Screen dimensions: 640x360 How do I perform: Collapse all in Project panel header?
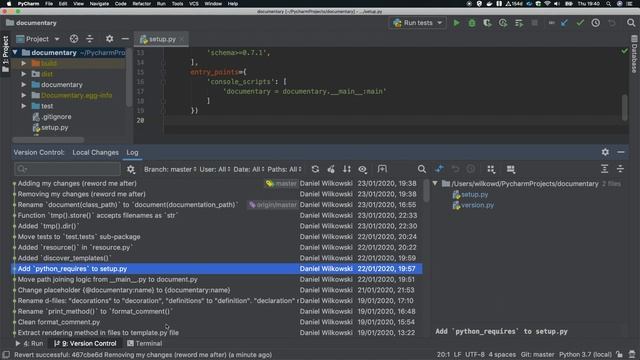(90, 39)
